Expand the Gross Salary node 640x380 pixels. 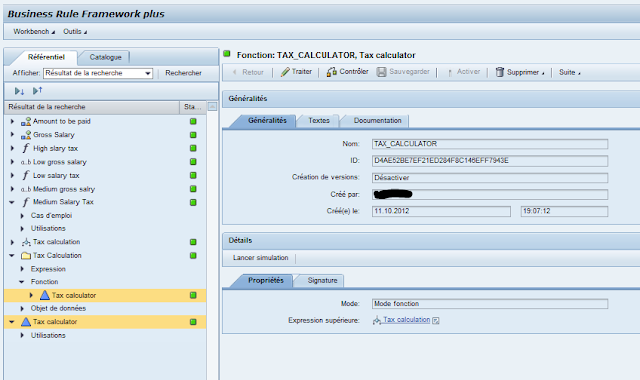coord(12,135)
